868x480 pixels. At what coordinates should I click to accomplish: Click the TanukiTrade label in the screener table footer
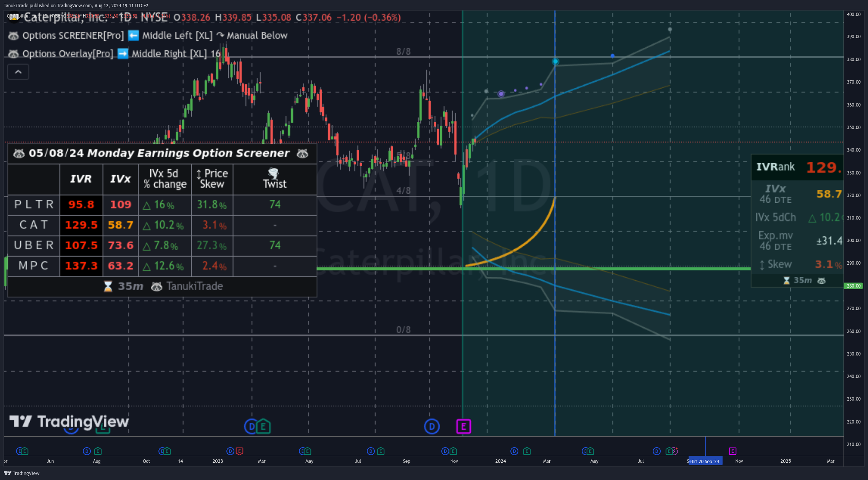click(x=195, y=286)
